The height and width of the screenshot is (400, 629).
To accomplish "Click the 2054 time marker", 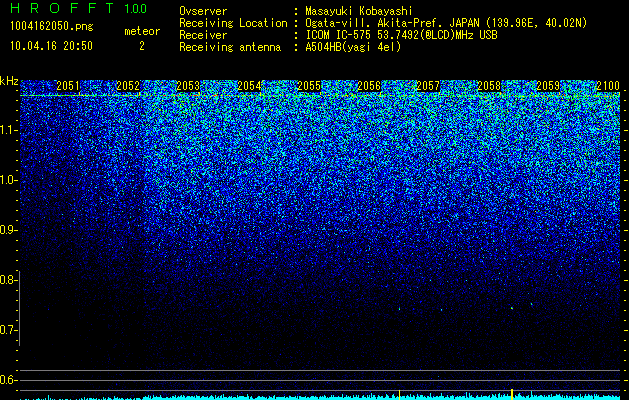I will [x=249, y=86].
